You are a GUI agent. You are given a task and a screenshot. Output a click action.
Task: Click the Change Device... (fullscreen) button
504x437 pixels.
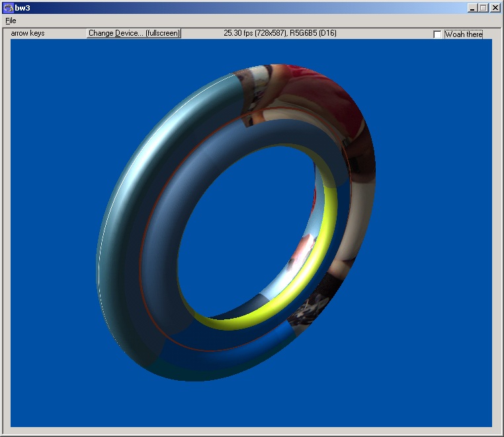coord(134,33)
